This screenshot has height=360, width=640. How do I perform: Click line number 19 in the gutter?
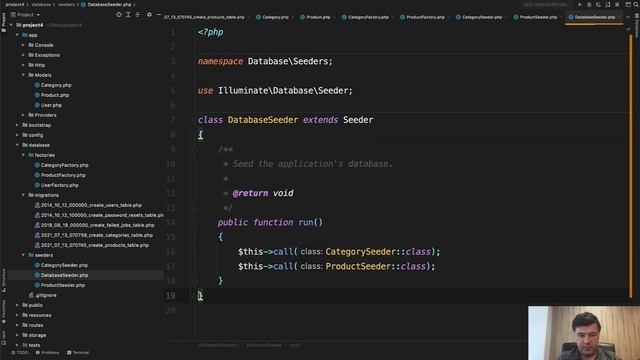pyautogui.click(x=171, y=296)
